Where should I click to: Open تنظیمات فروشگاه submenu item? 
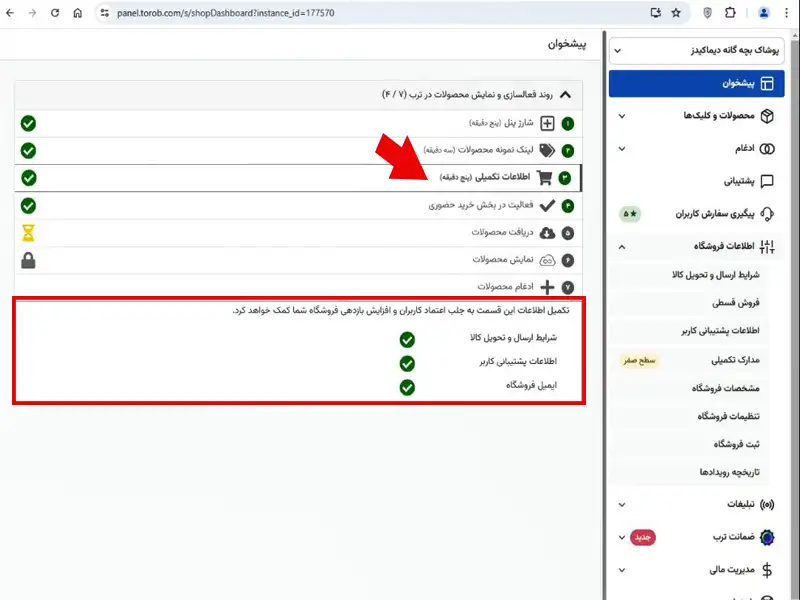729,416
